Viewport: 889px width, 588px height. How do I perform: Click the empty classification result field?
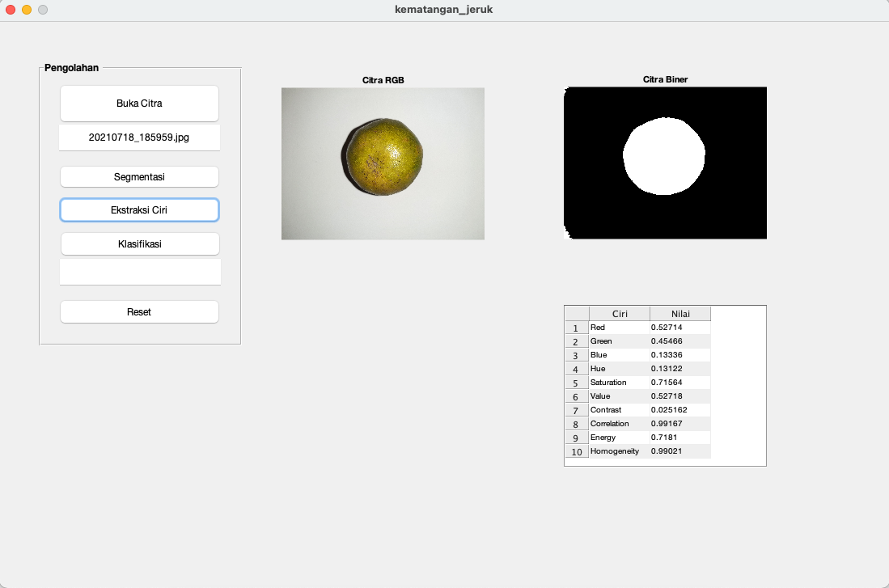(140, 273)
